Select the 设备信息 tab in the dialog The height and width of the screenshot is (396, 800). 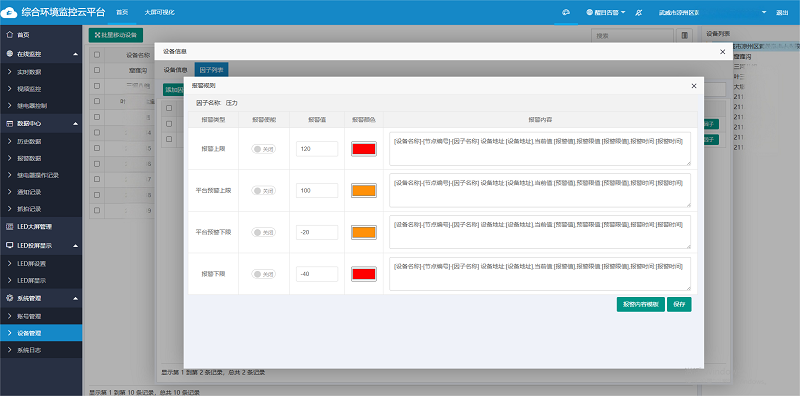click(x=175, y=69)
